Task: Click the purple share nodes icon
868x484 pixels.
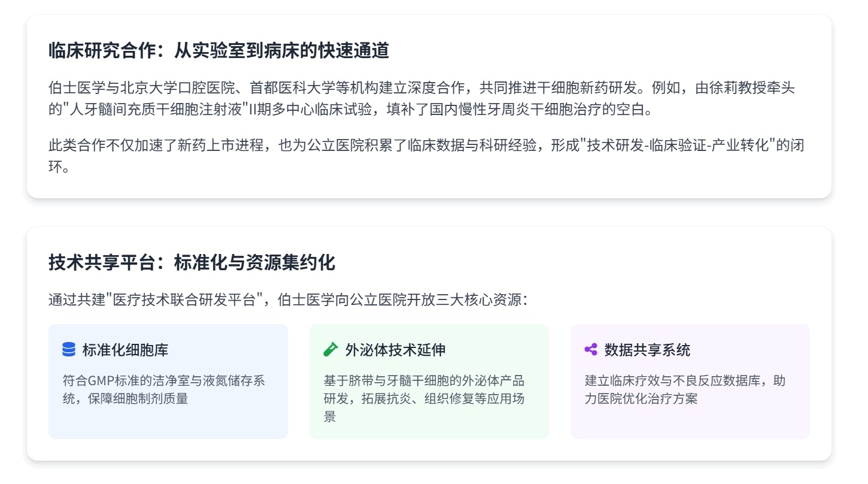Action: coord(591,349)
